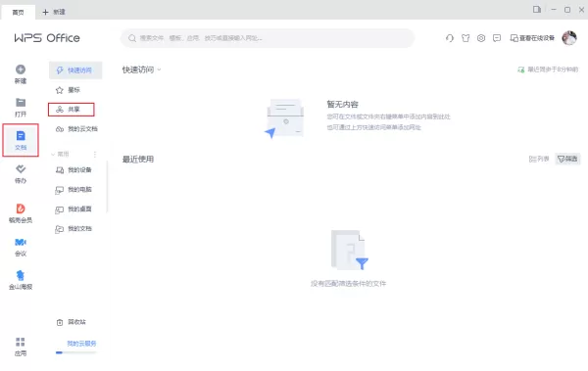Click the user avatar picture

pos(569,38)
